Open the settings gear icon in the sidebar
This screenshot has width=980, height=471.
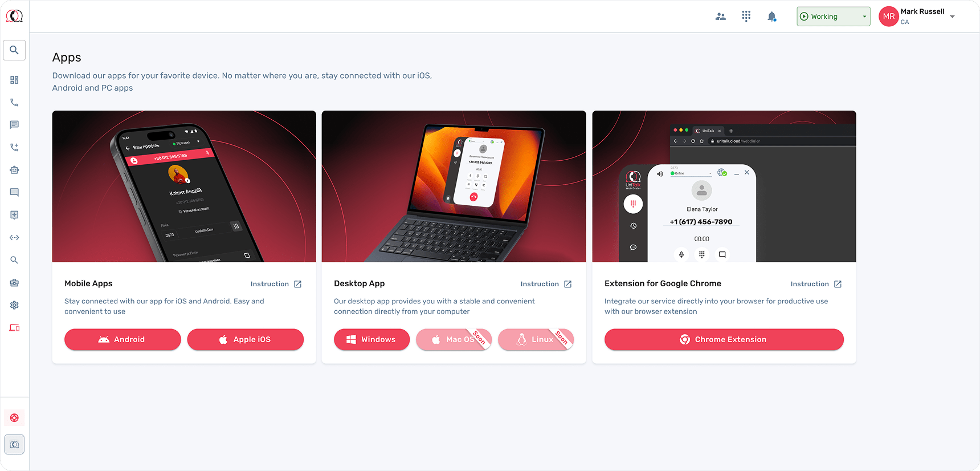coord(14,305)
